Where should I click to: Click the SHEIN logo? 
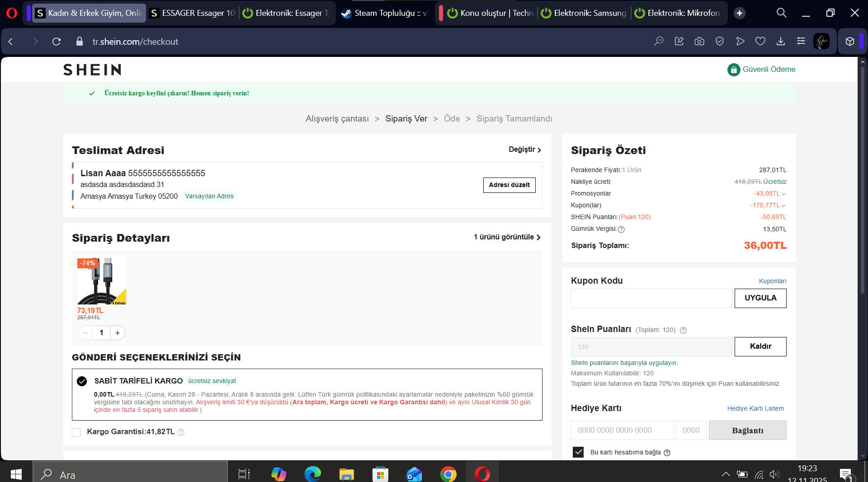(92, 70)
